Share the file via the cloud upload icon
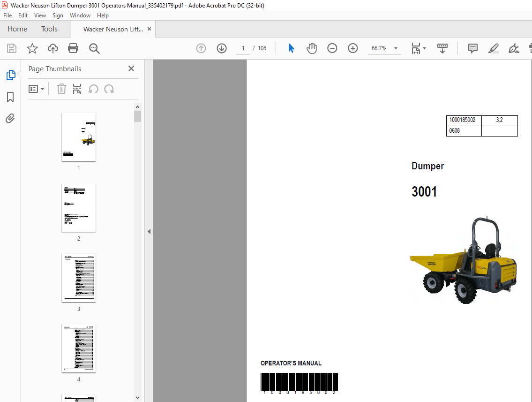This screenshot has height=402, width=532. [x=52, y=48]
